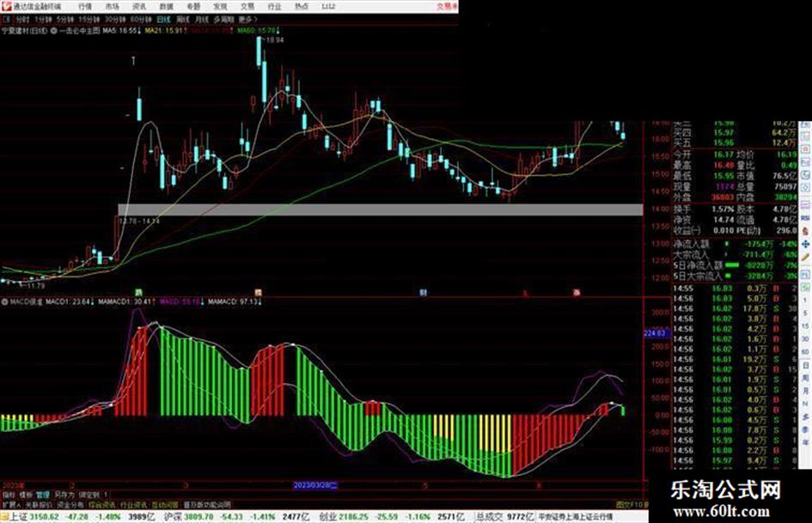Click the 换手 1.57% value
812x523 pixels.
point(723,210)
